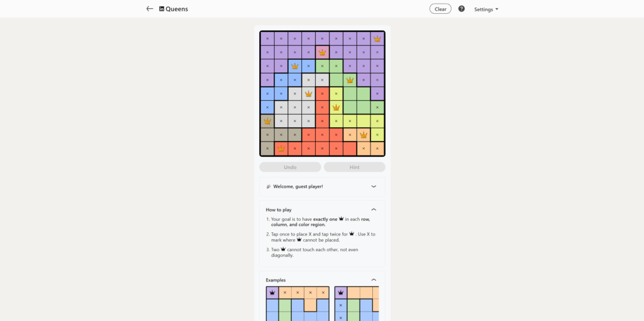
Task: Click the crown in the green region
Action: coord(350,80)
